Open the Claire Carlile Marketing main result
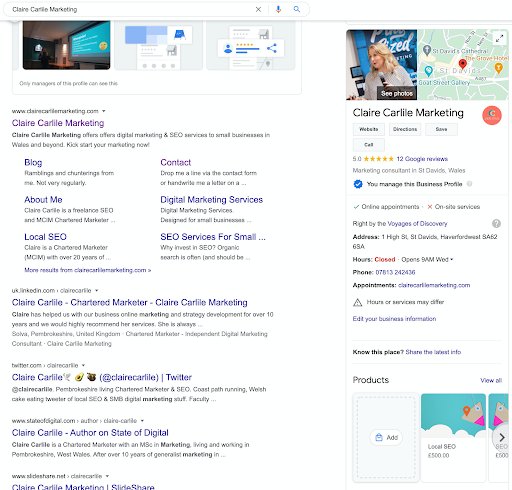512x490 pixels. pos(58,123)
